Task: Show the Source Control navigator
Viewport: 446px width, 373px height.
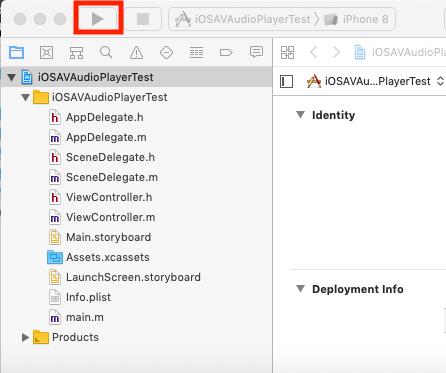Action: [46, 52]
